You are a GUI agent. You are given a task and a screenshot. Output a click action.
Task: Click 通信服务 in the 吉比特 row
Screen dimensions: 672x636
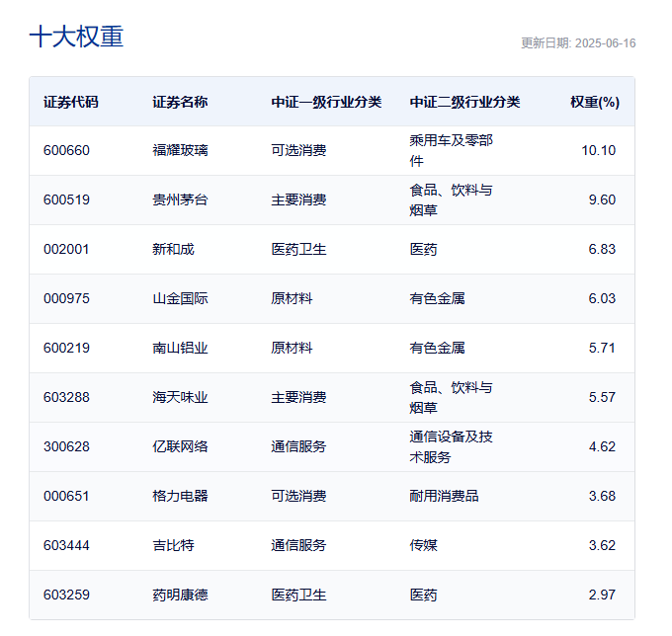point(298,545)
